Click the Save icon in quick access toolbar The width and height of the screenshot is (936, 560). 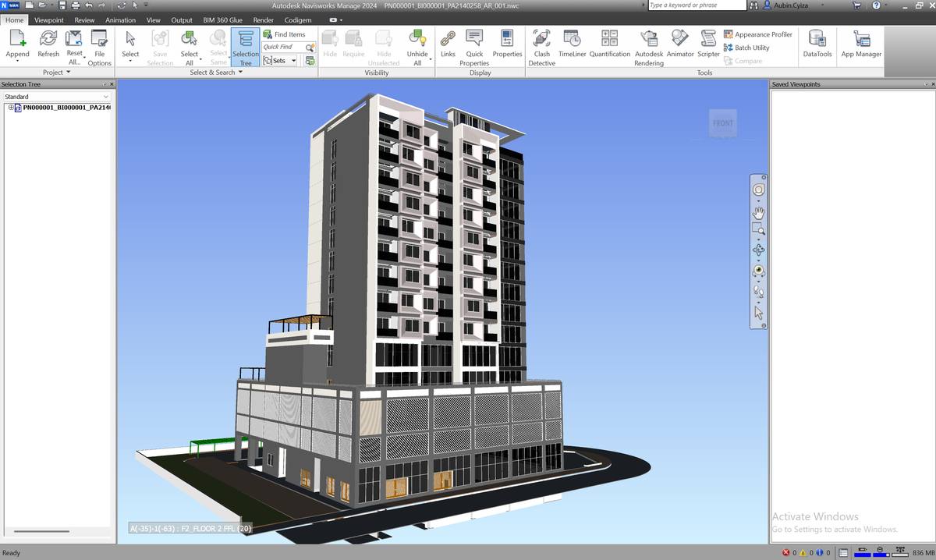61,5
